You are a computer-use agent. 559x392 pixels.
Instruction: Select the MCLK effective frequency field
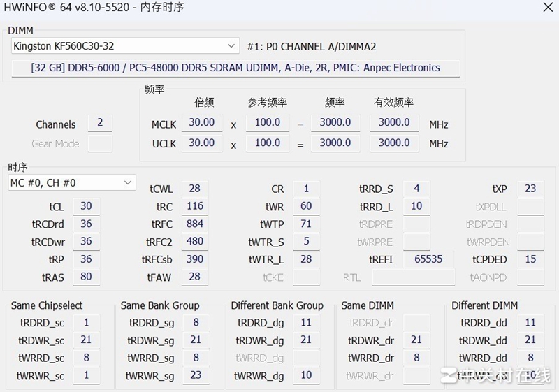point(394,123)
